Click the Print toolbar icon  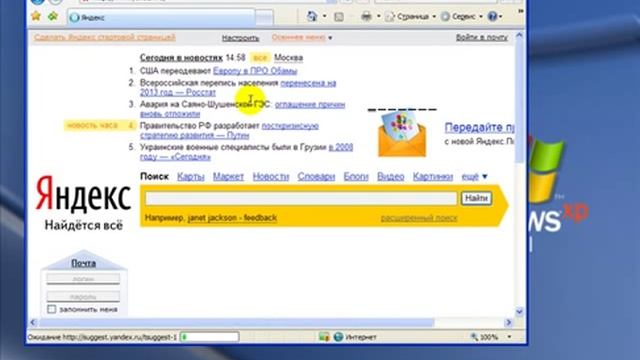[x=367, y=16]
